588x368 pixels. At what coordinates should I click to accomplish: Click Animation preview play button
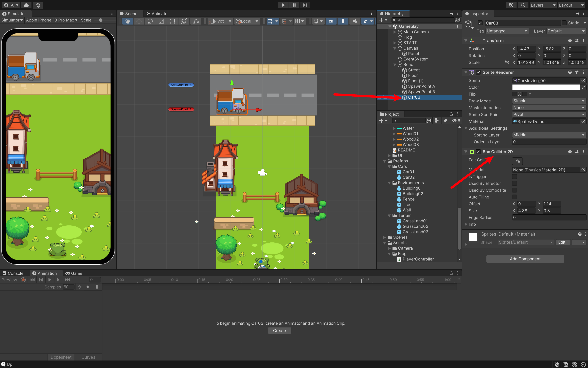[50, 280]
